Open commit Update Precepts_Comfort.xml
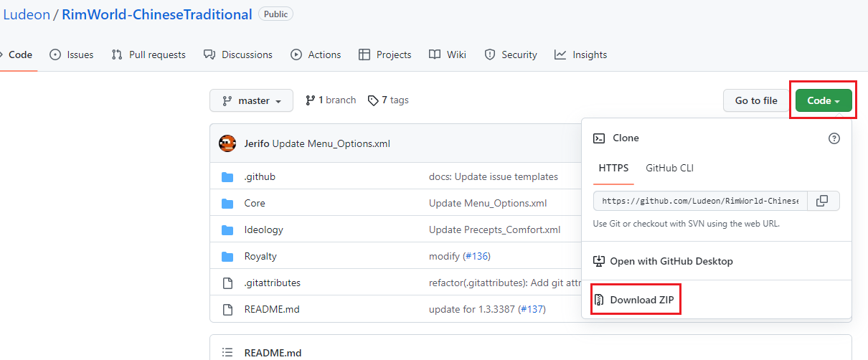The image size is (868, 360). pyautogui.click(x=495, y=229)
